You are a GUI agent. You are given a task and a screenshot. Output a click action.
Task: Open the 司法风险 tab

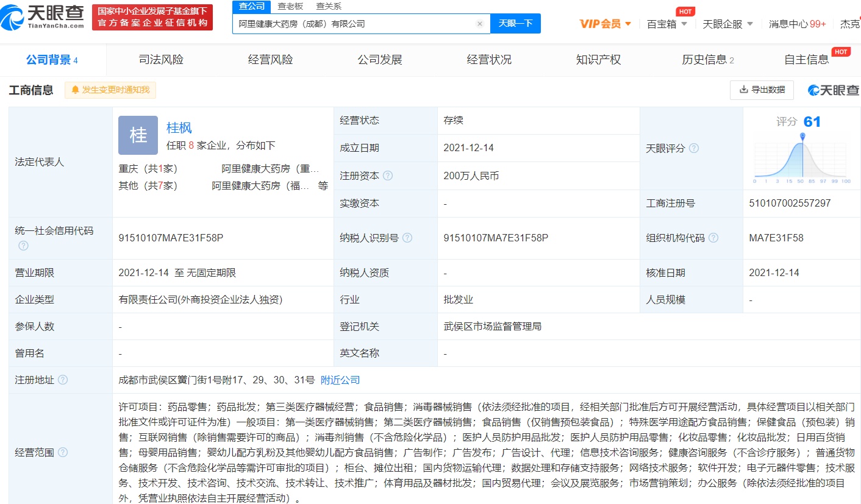(x=161, y=60)
